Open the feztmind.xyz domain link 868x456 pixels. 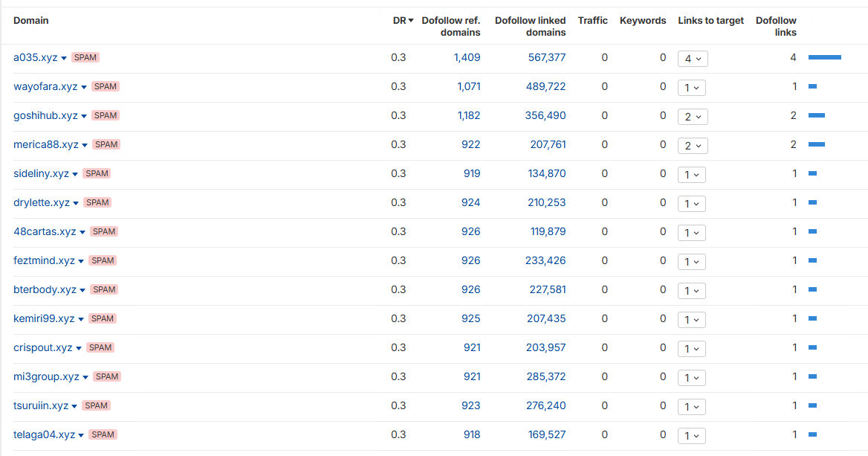pyautogui.click(x=44, y=260)
